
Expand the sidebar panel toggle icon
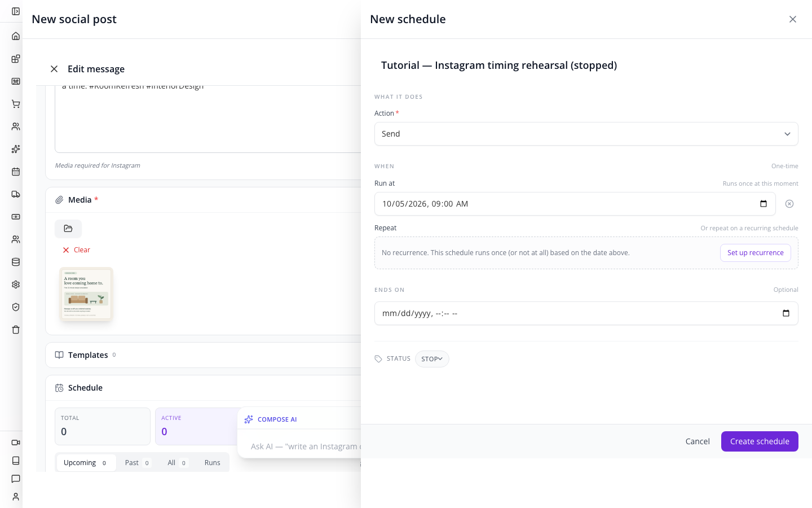[x=16, y=11]
